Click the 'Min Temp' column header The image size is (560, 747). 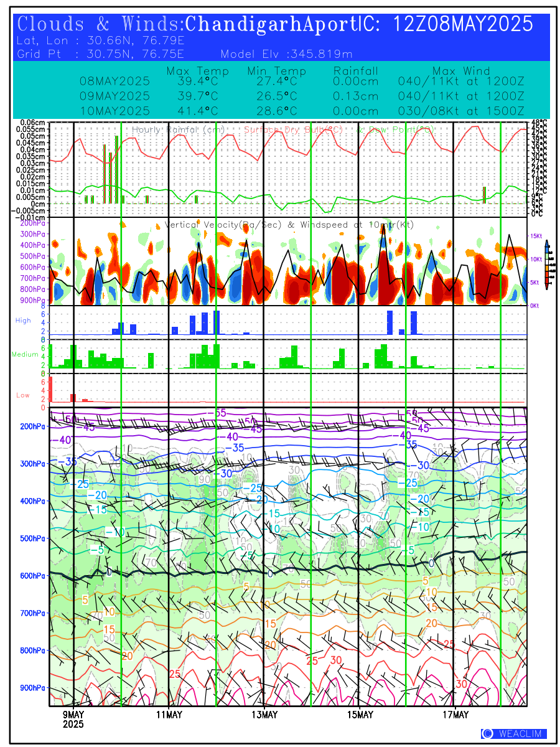tap(277, 71)
